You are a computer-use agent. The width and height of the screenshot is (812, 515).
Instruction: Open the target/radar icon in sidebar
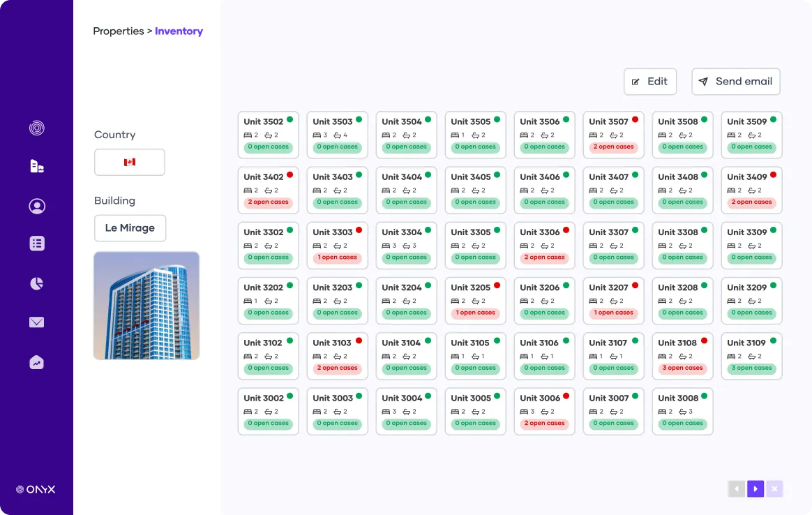pos(36,126)
